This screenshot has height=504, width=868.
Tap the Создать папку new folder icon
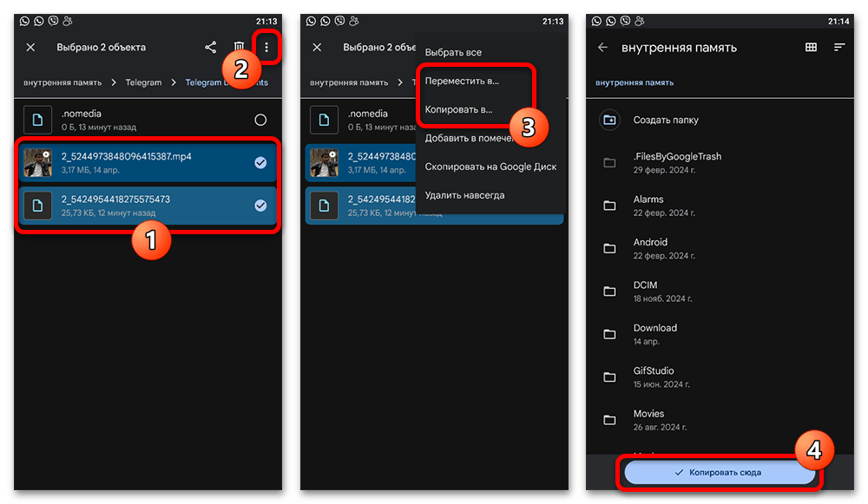609,120
